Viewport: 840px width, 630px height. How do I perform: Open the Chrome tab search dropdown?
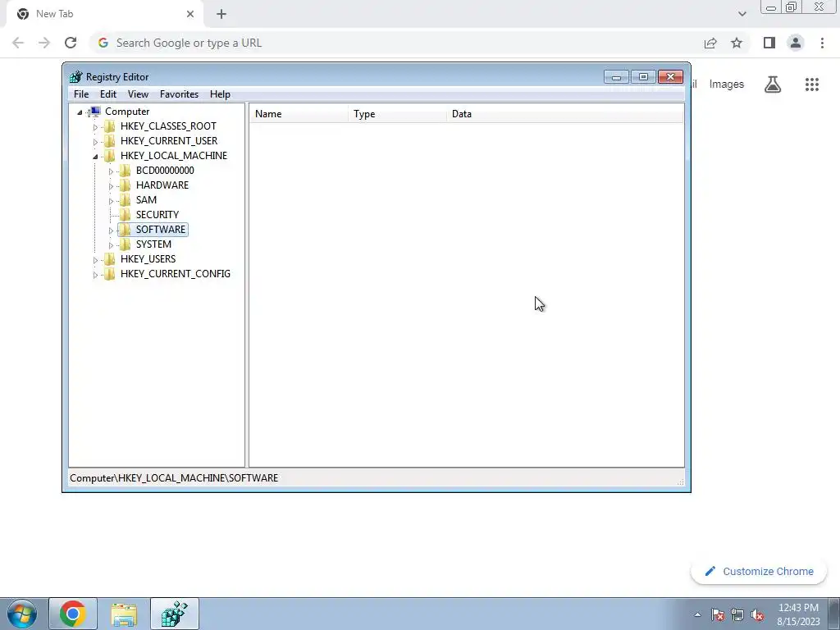(742, 14)
